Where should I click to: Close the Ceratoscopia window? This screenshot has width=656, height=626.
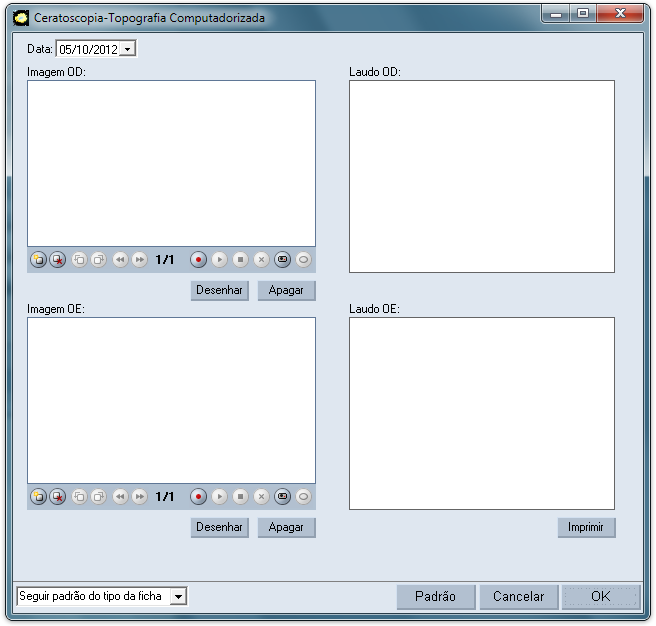620,14
